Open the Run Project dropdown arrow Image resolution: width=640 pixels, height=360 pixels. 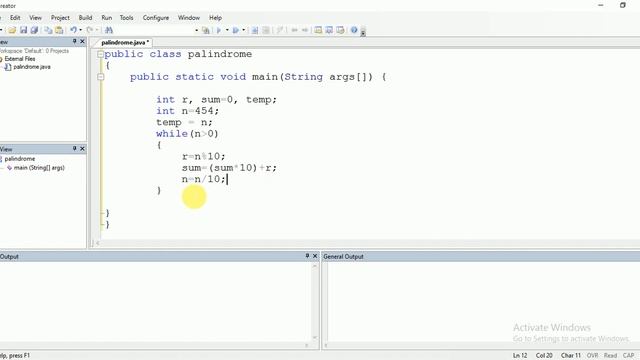coord(227,30)
